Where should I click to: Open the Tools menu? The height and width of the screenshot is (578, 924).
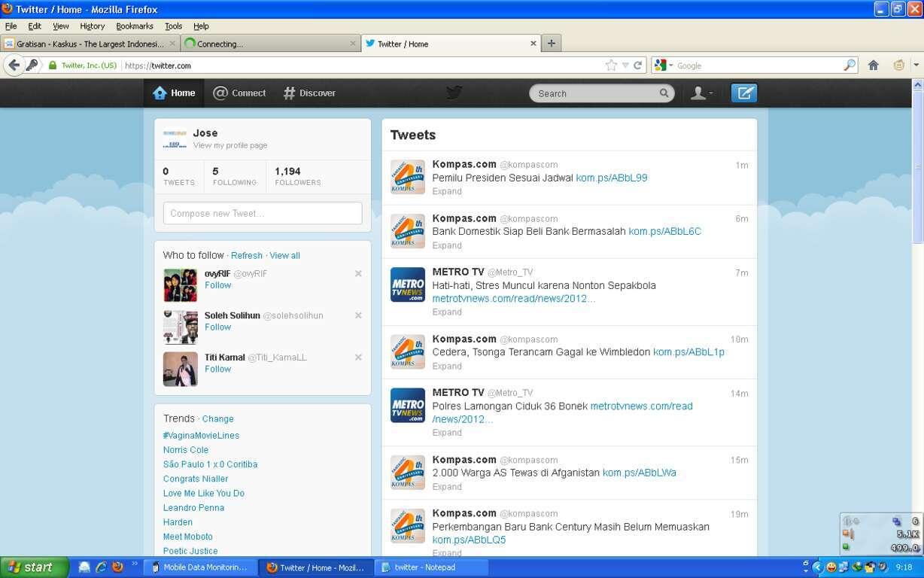pyautogui.click(x=173, y=26)
